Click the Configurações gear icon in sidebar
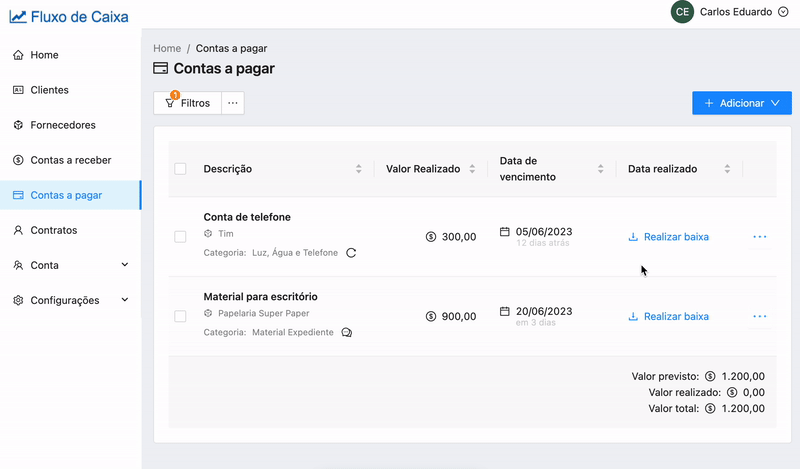The image size is (800, 469). click(18, 300)
